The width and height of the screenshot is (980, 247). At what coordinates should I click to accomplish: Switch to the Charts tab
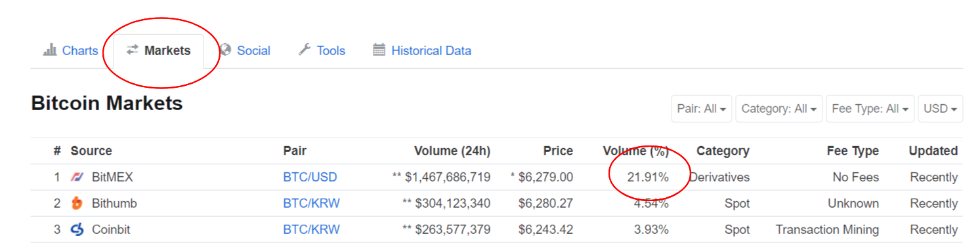(71, 50)
